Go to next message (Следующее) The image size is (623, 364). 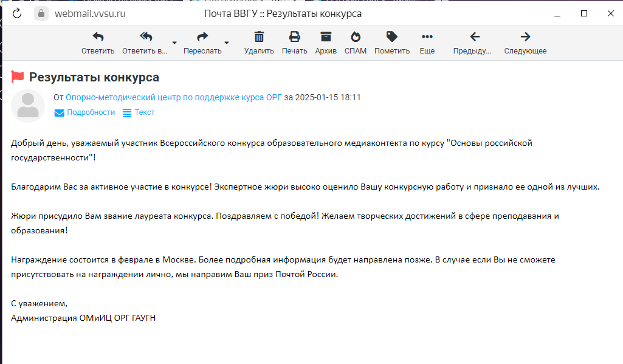click(525, 37)
